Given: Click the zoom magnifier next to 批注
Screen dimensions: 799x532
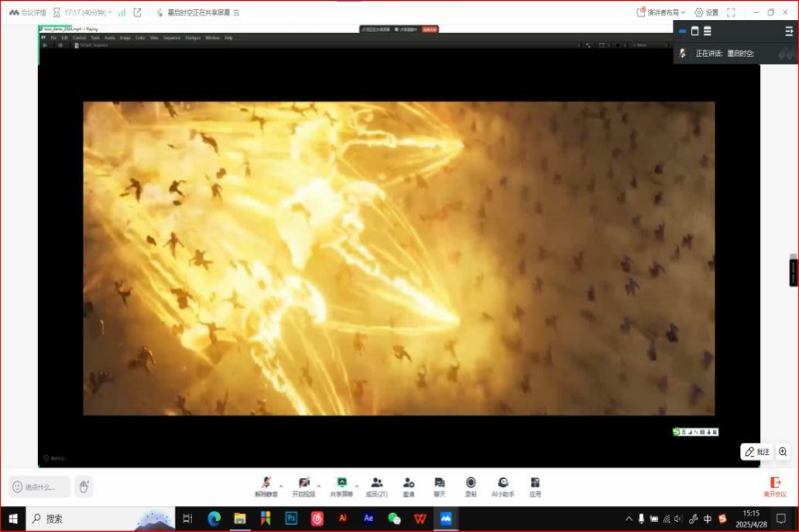Looking at the screenshot, I should tap(783, 452).
